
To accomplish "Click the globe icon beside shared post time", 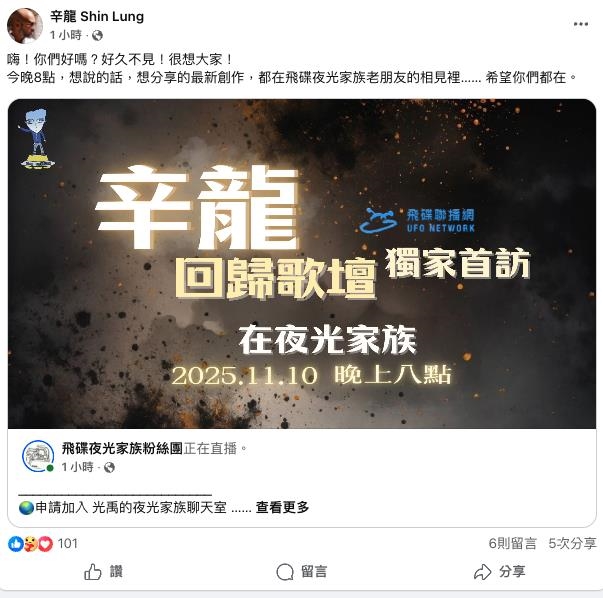I will pos(110,467).
